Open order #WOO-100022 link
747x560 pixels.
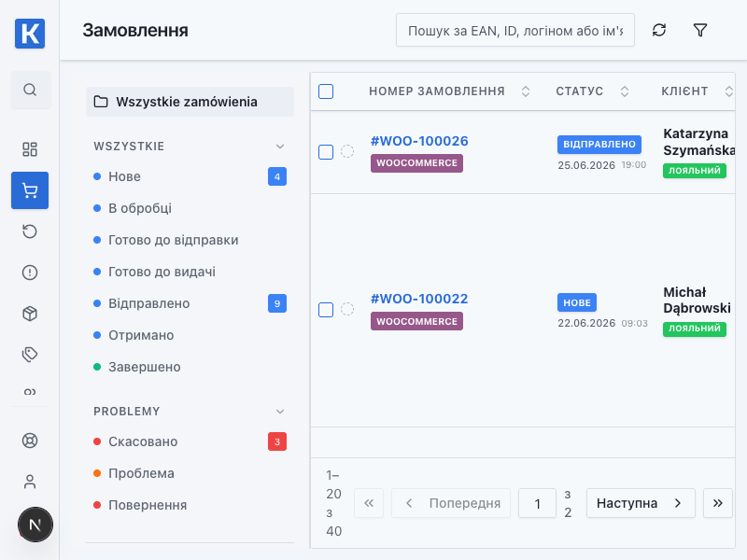[419, 299]
